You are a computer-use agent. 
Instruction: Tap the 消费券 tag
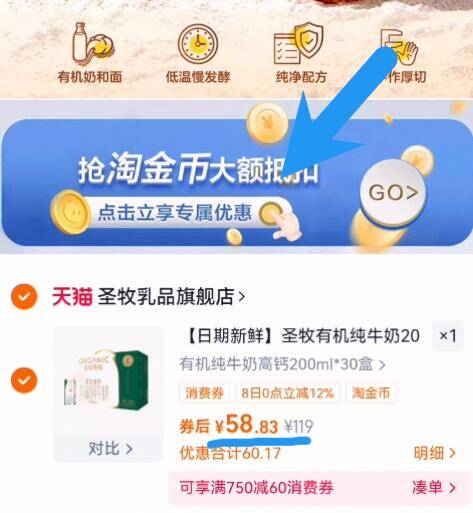click(x=204, y=393)
